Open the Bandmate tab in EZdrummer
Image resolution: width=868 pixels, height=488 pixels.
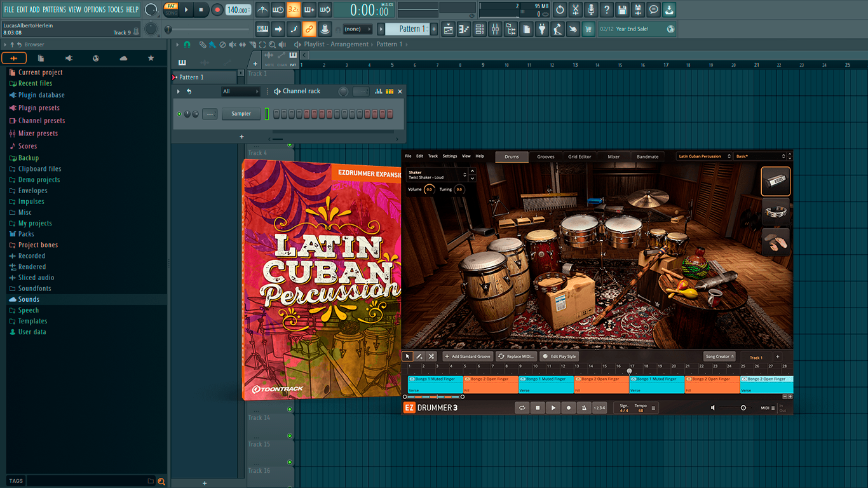(648, 156)
